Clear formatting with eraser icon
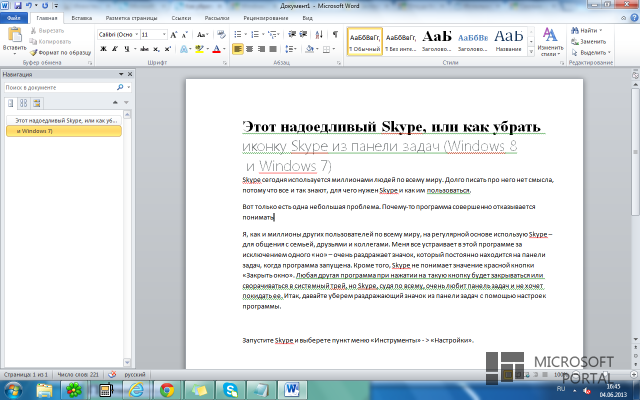Screen dimensions: 640x400 221,35
